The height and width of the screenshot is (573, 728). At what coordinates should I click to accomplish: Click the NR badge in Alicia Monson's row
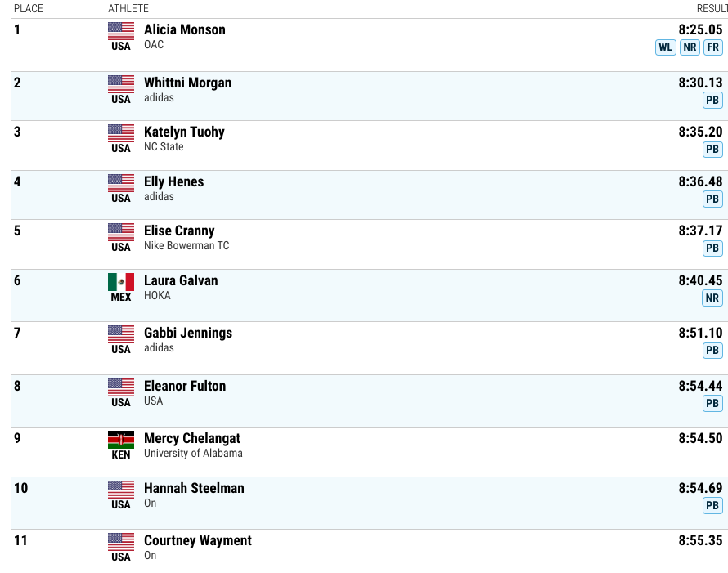tap(690, 47)
